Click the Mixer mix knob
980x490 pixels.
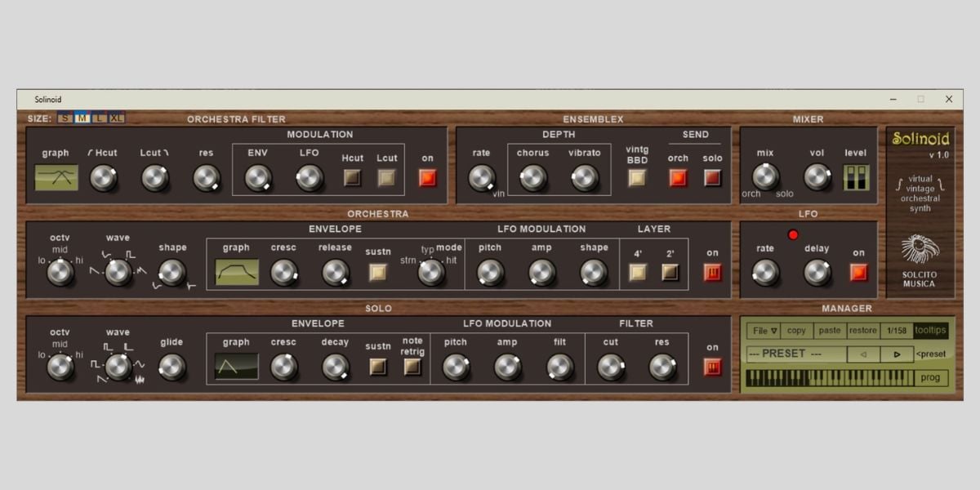(765, 176)
